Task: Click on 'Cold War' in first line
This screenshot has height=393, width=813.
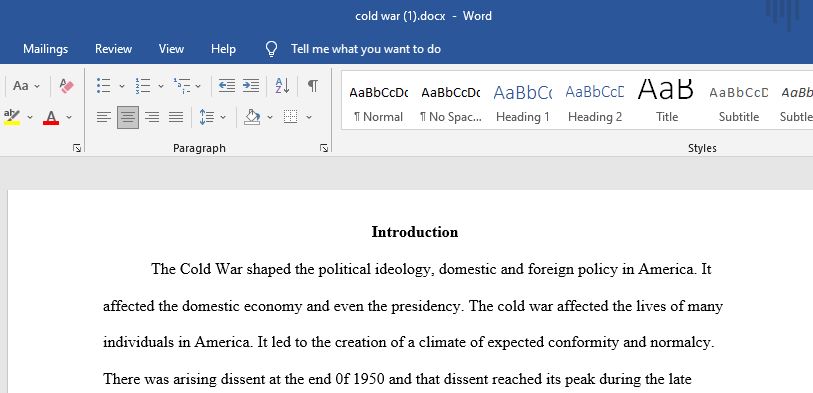Action: point(212,269)
